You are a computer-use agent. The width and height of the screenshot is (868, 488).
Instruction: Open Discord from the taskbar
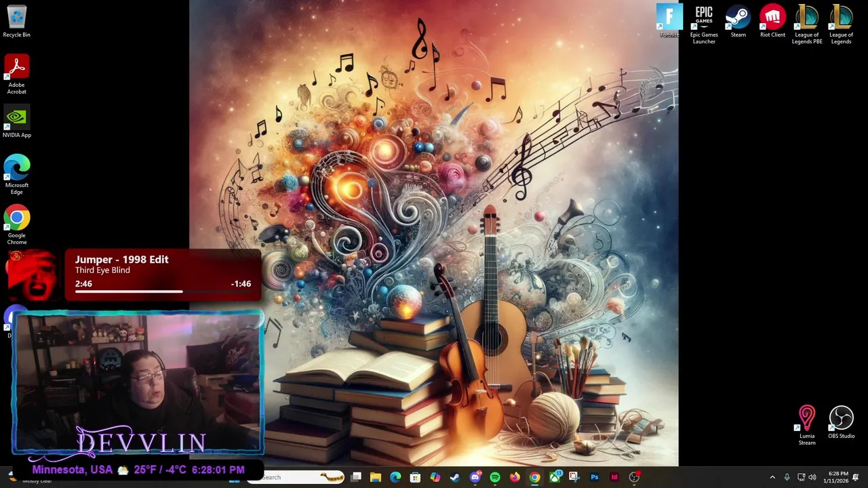click(x=475, y=477)
